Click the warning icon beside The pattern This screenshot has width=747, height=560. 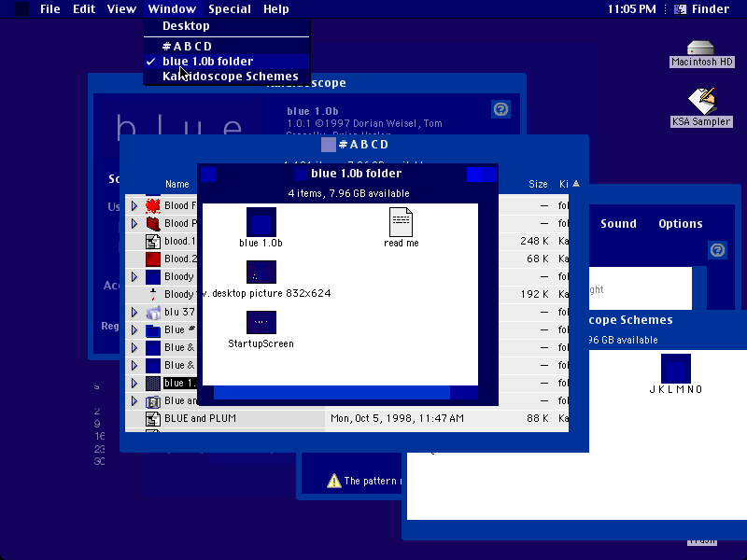click(334, 481)
